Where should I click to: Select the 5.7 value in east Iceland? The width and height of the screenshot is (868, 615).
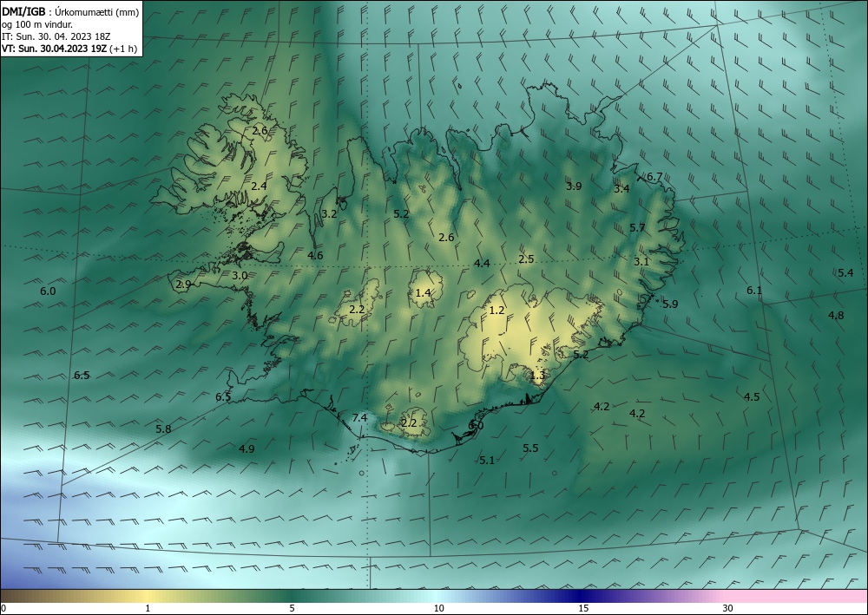click(x=637, y=228)
